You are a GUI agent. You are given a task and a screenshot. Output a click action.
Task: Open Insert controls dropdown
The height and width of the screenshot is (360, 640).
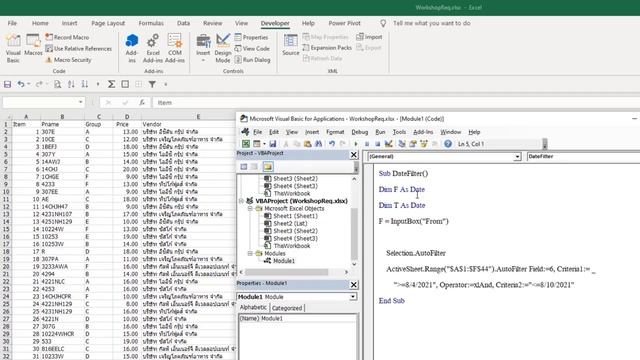203,48
